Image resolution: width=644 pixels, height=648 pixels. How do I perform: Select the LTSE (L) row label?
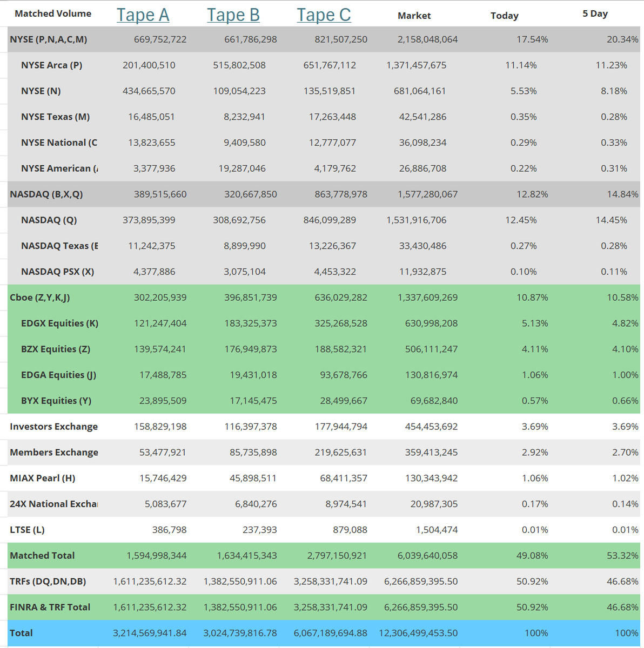[x=28, y=530]
